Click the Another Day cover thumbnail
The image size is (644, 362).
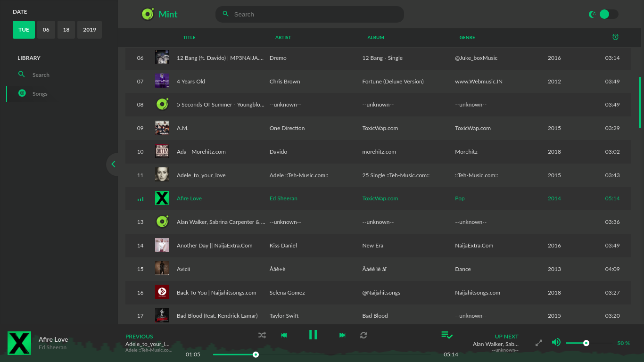tap(162, 245)
